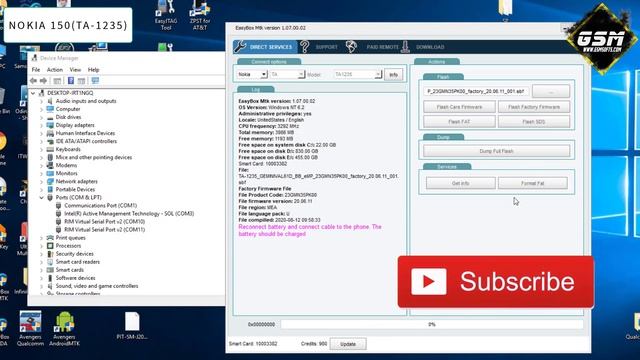Select Intel Active Management Technology SOL (COM3)
The width and height of the screenshot is (640, 360).
pos(129,213)
